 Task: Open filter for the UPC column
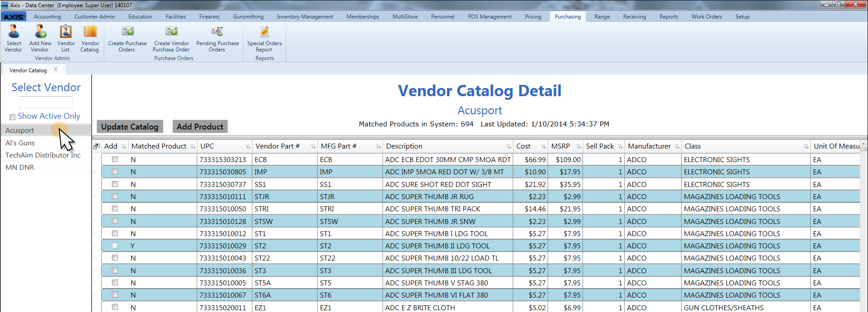[x=248, y=147]
